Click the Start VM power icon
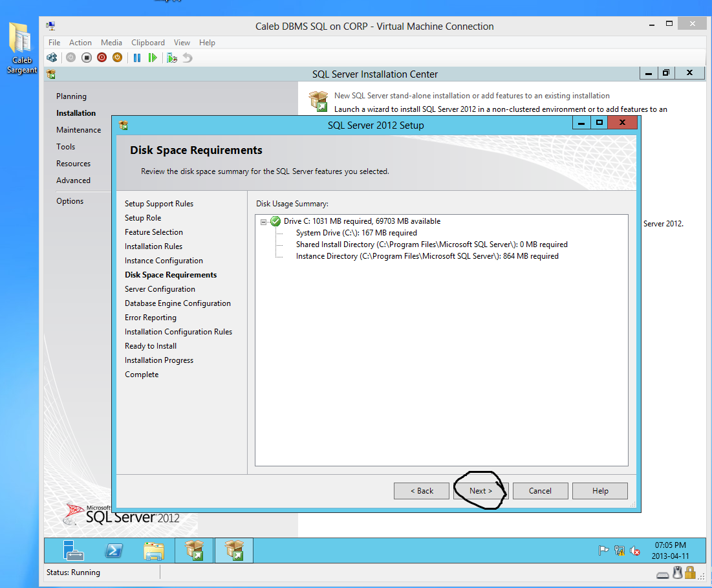This screenshot has width=712, height=588. tap(71, 58)
